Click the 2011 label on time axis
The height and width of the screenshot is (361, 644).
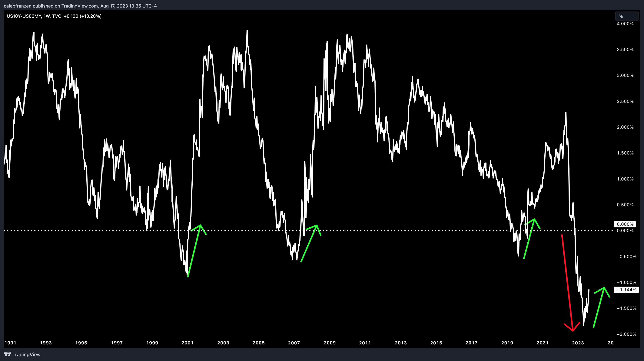365,343
